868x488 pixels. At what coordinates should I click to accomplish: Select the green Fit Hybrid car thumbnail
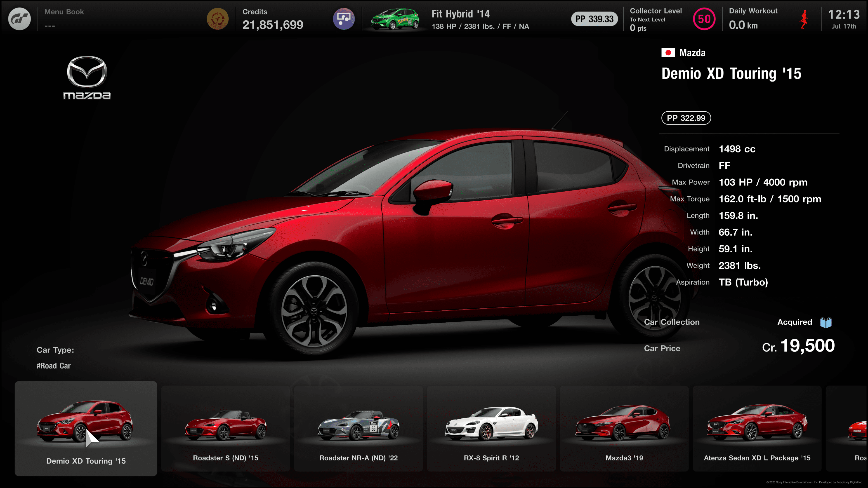[395, 19]
